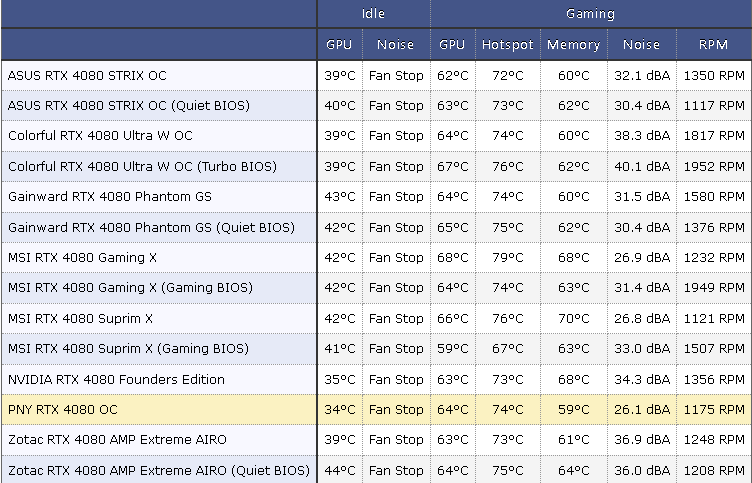Select MSI RTX 4080 Suprim X row

(376, 318)
